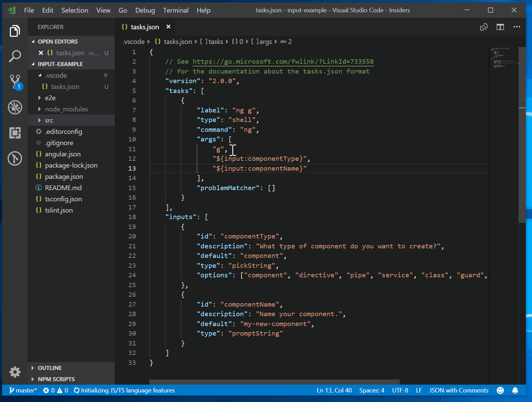Open the go.microsoft.com documentation link
This screenshot has width=532, height=402.
coord(283,62)
